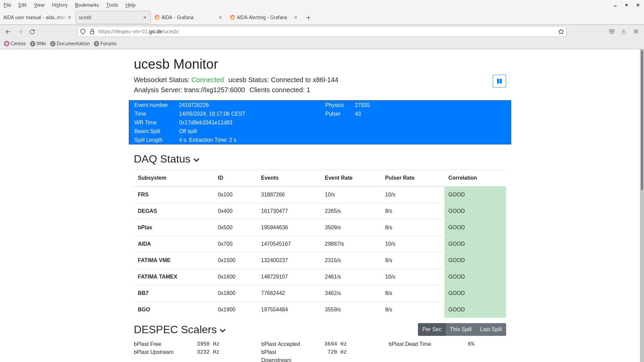
Task: Click the padlock site security icon
Action: click(x=92, y=32)
